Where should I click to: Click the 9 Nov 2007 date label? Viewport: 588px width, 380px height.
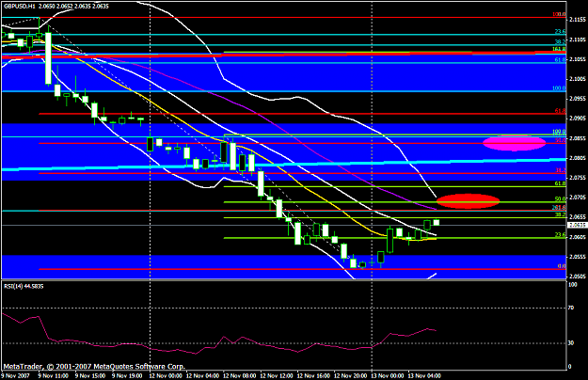click(16, 375)
